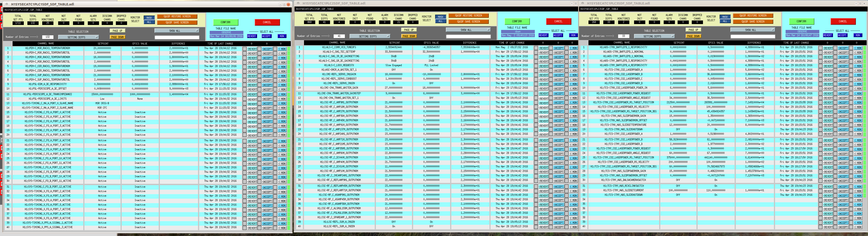Expand SHOW ALL dropdown in PLC1SDF window
This screenshot has height=236, width=868.
point(176,31)
